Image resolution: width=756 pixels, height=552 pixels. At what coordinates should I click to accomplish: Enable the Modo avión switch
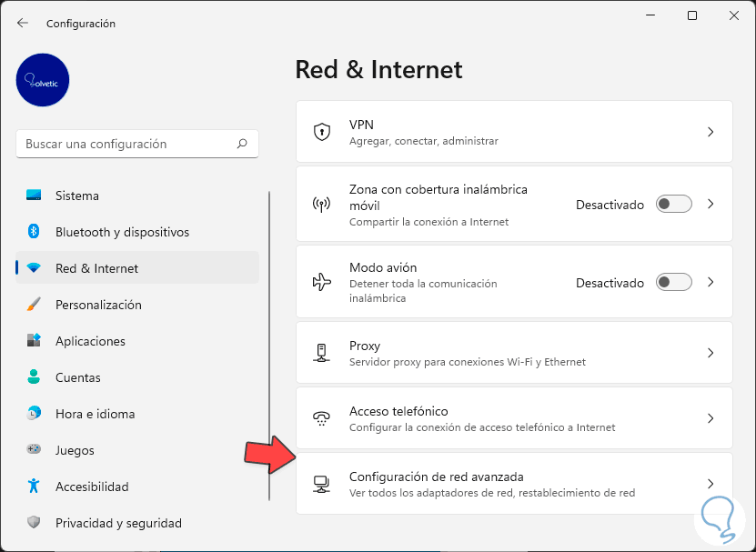pos(674,282)
